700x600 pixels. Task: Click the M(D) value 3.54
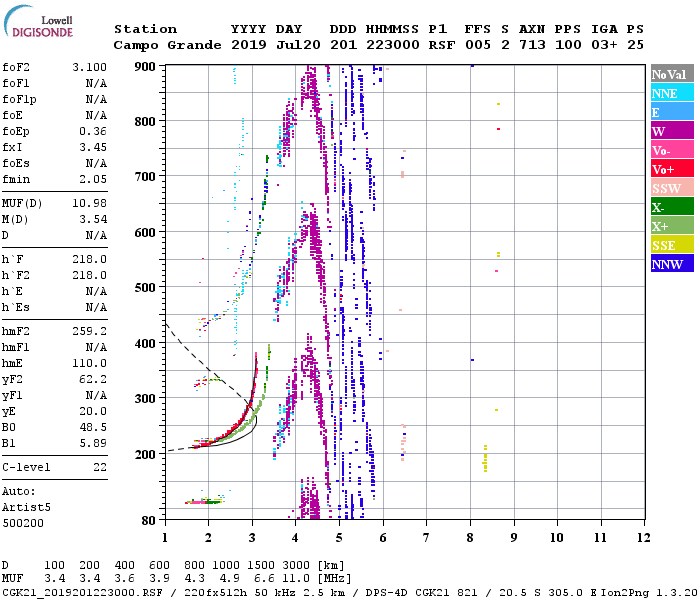[x=93, y=219]
